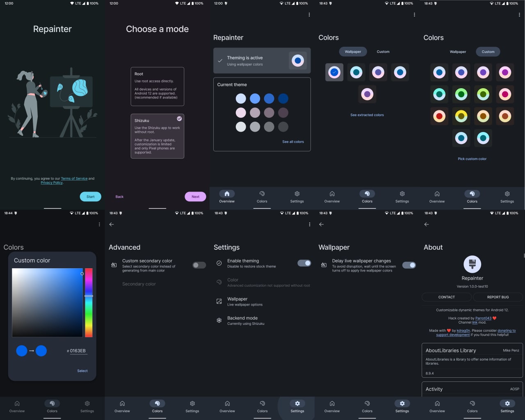Click the hex code field showing 0163EB
Image resolution: width=525 pixels, height=420 pixels.
[x=78, y=351]
